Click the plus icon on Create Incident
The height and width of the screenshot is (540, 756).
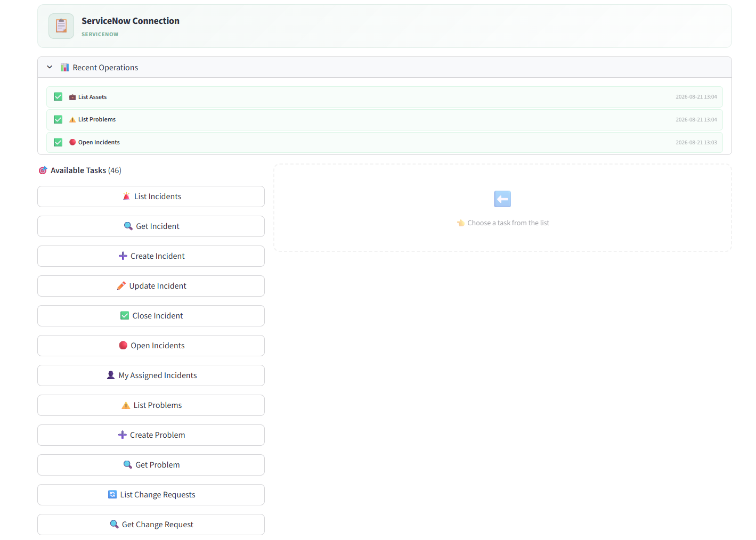point(123,256)
